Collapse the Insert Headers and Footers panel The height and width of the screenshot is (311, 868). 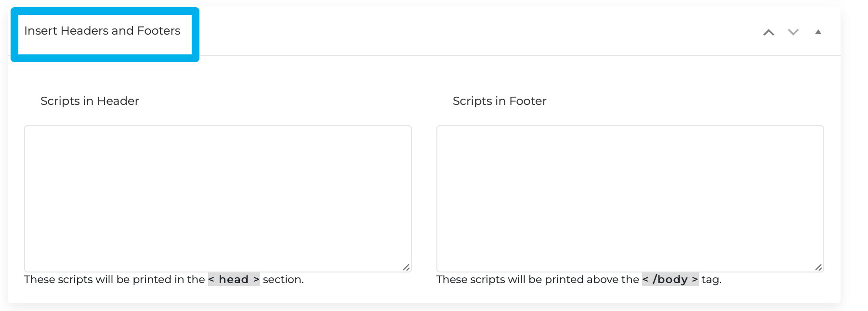[x=819, y=32]
